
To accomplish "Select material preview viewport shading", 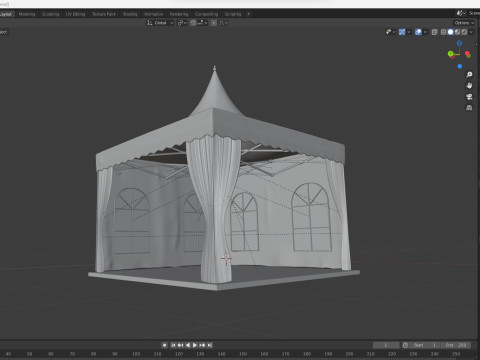I will click(457, 32).
